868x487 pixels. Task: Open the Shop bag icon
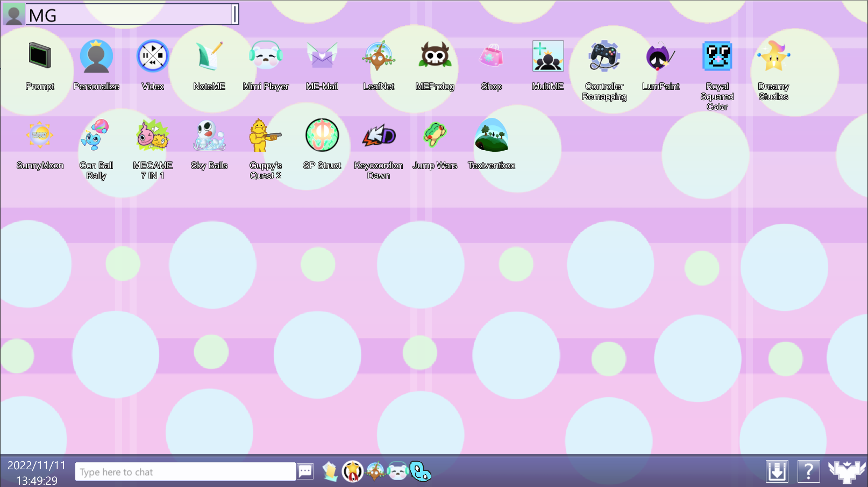click(x=492, y=56)
